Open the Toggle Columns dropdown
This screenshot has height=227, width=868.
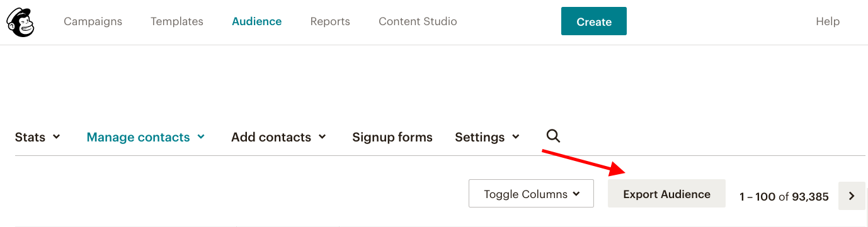click(x=531, y=194)
